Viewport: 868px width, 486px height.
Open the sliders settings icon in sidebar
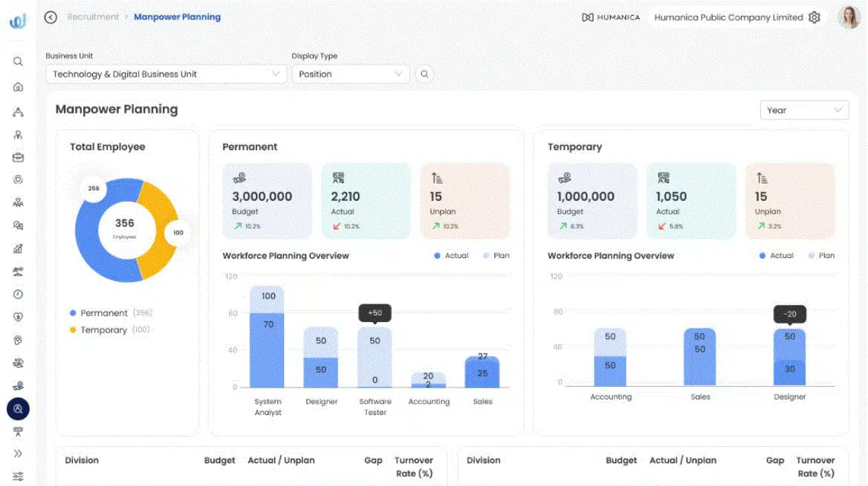point(18,476)
